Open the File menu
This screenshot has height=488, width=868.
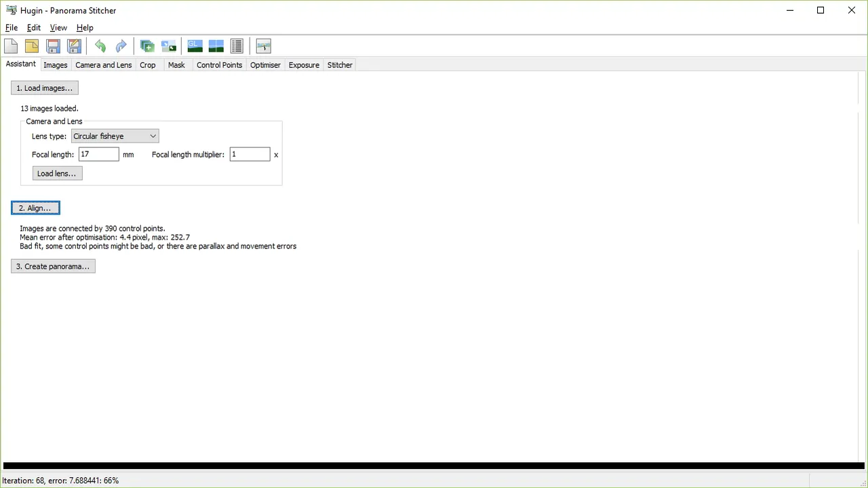12,28
